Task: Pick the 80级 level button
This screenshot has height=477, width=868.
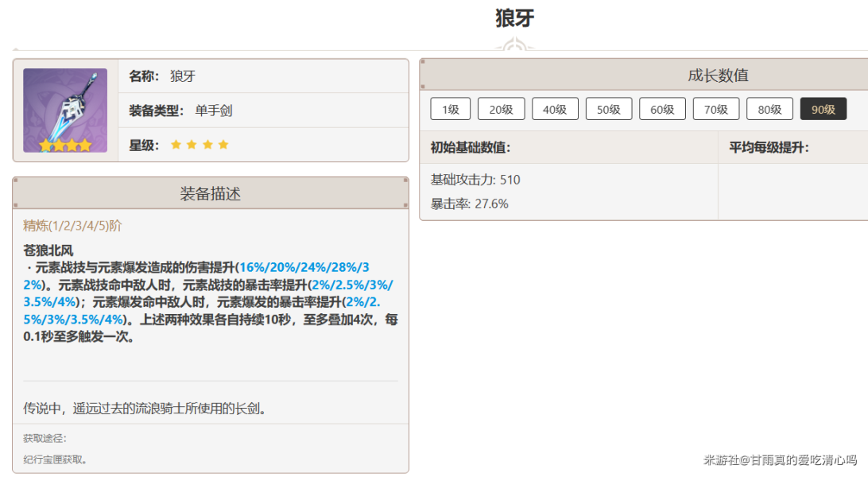Action: (x=769, y=110)
